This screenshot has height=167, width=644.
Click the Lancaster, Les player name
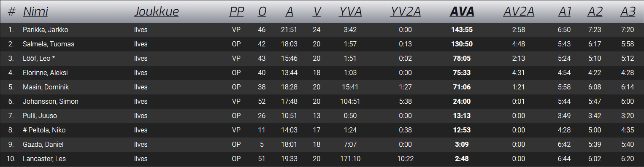(44, 159)
